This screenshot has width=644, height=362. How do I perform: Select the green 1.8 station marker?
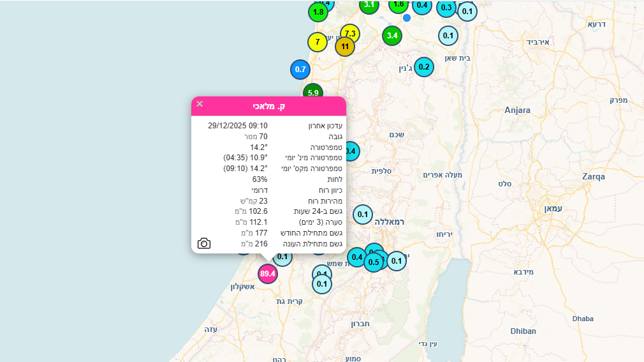[x=318, y=11]
